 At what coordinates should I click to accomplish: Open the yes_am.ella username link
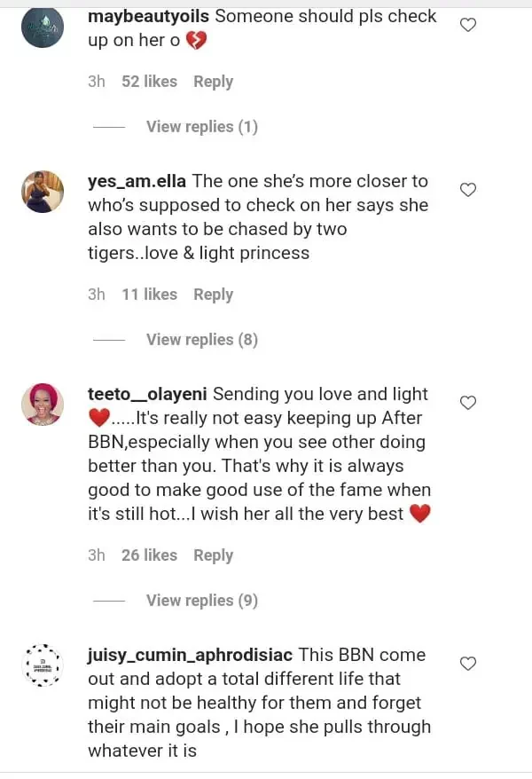137,181
